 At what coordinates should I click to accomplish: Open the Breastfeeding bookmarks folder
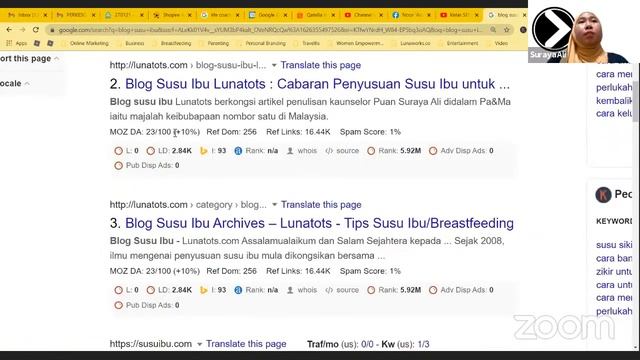tap(172, 43)
